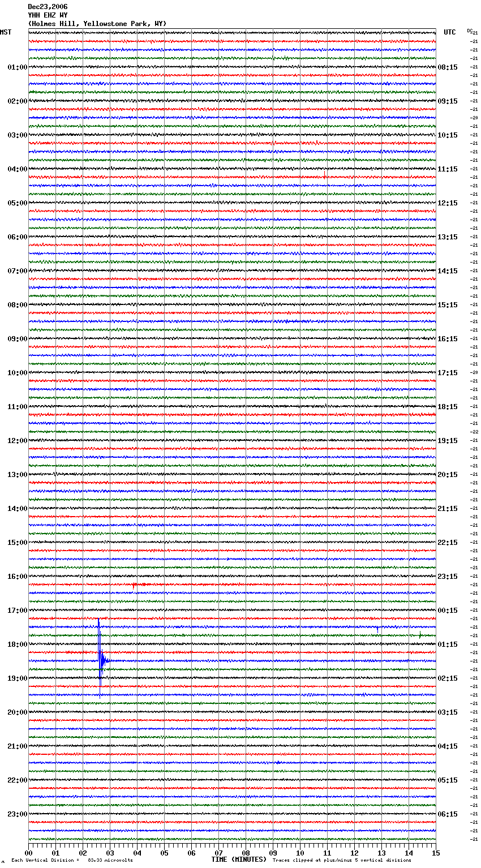Select the 17:00 MST time label
Viewport: 481px width, 868px height.
coord(17,611)
